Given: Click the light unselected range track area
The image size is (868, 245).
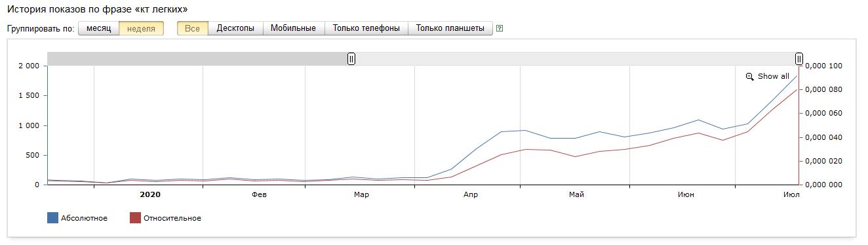Looking at the screenshot, I should (x=575, y=59).
